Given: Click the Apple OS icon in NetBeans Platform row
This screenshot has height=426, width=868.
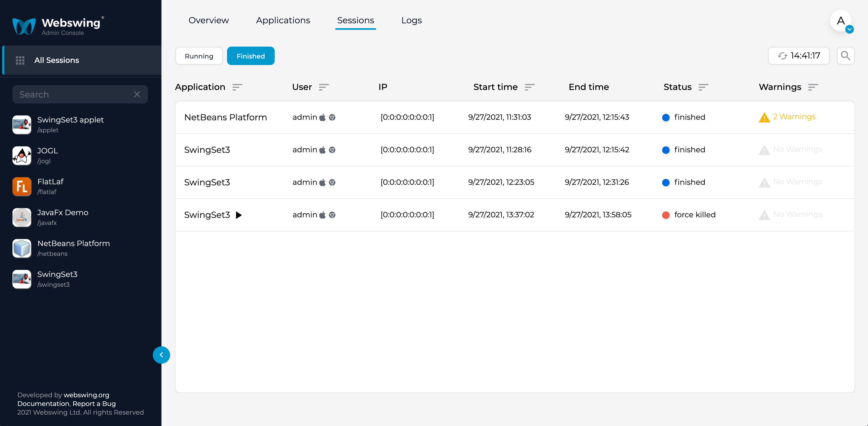Looking at the screenshot, I should click(x=322, y=117).
